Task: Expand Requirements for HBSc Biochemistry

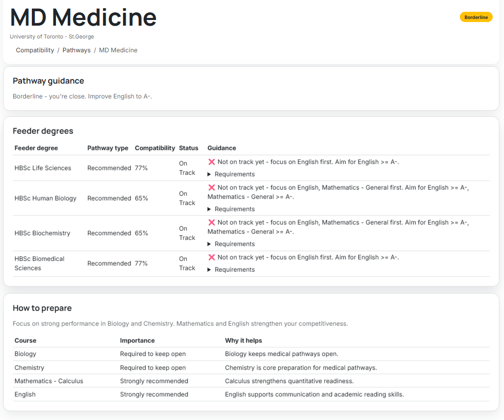Action: (231, 244)
